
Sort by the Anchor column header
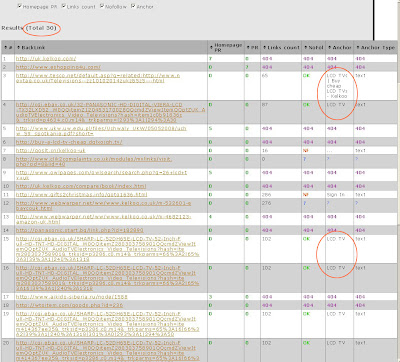coord(339,48)
